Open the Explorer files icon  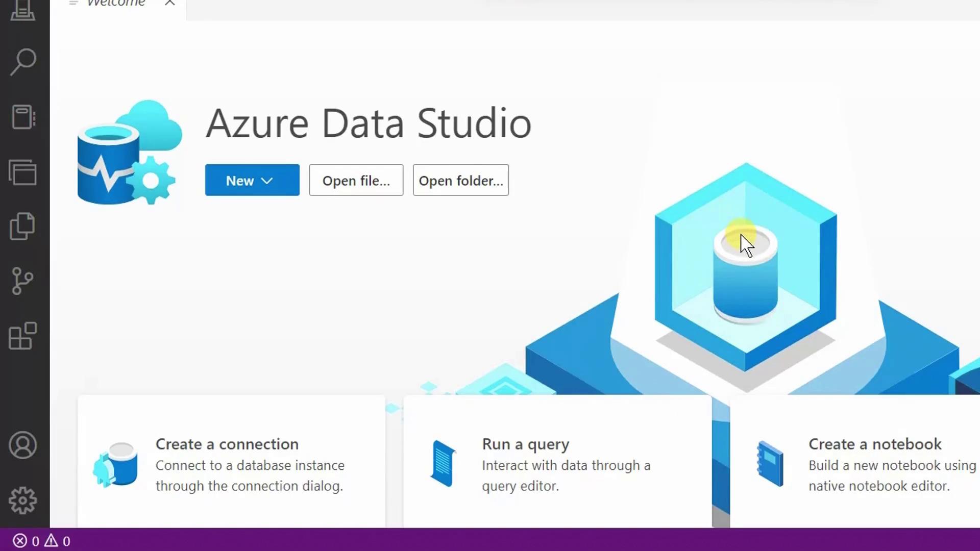tap(23, 226)
